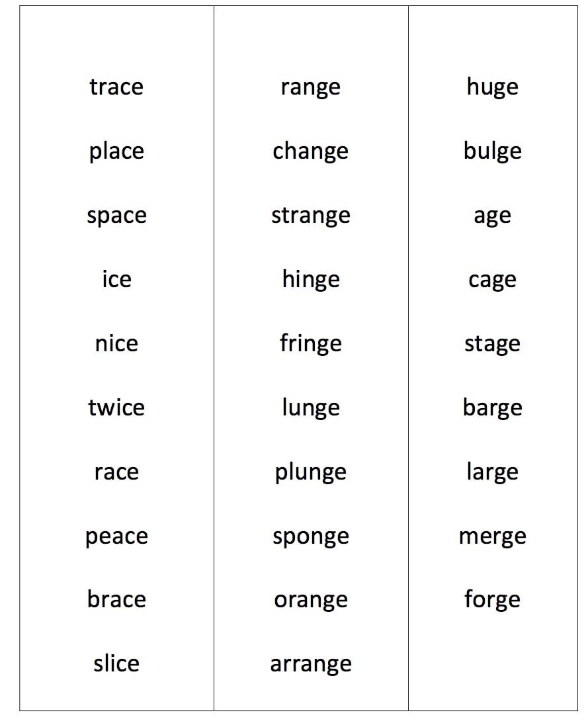Select the word 'forge'
Screen dimensions: 588x725
coord(492,600)
